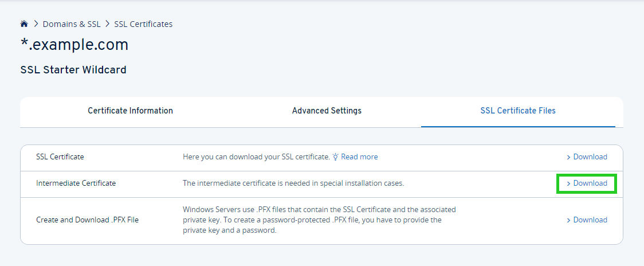The height and width of the screenshot is (266, 644).
Task: Open the SSL Certificates breadcrumb link
Action: [x=143, y=24]
